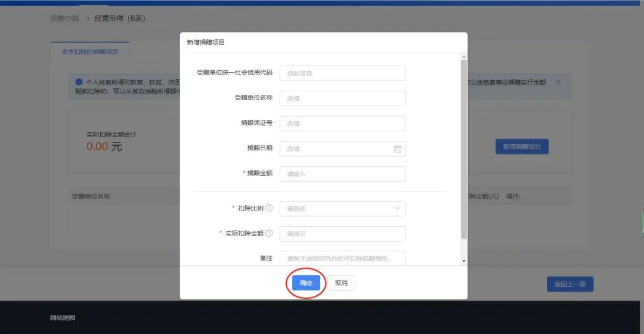Select the 准予扣除的捐赠项目 tab
The image size is (644, 334).
tap(89, 51)
